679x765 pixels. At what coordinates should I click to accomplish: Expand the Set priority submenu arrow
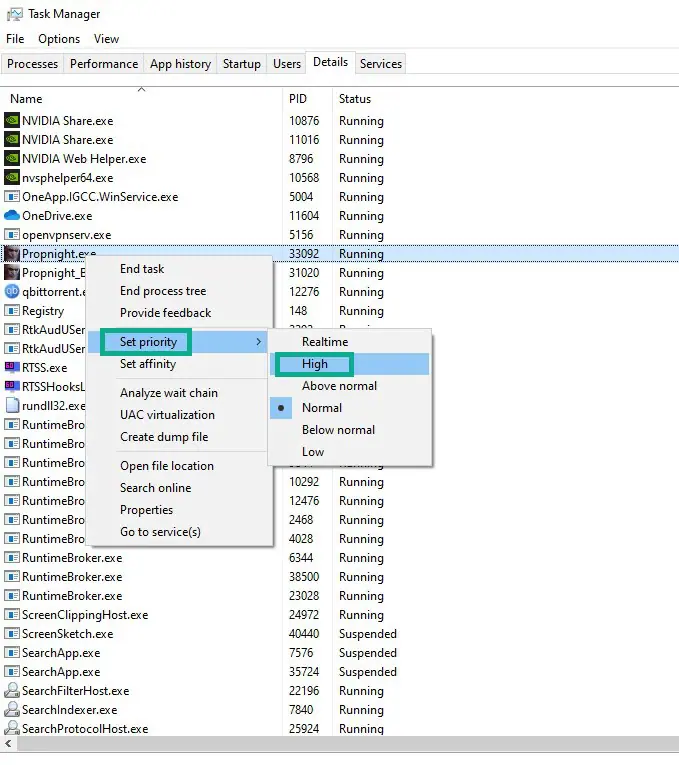tap(259, 342)
